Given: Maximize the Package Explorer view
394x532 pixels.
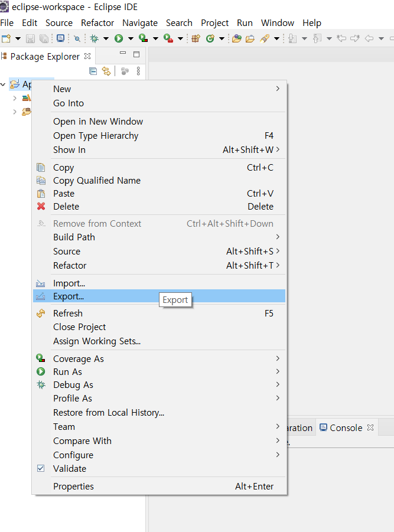Looking at the screenshot, I should click(136, 54).
